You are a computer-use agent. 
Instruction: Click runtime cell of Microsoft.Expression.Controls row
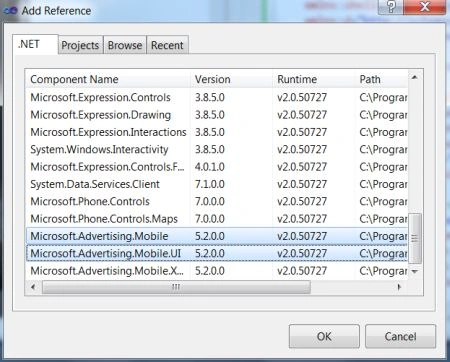[302, 97]
